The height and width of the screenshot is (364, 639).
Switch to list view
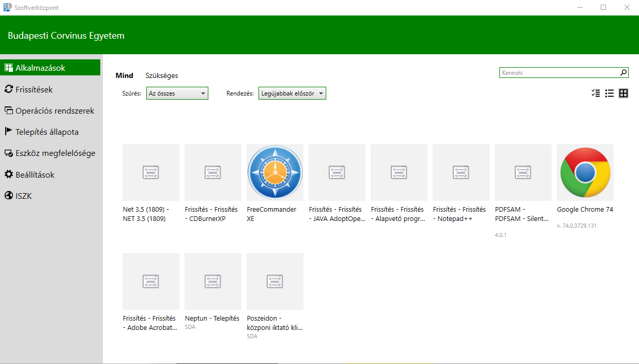(610, 93)
